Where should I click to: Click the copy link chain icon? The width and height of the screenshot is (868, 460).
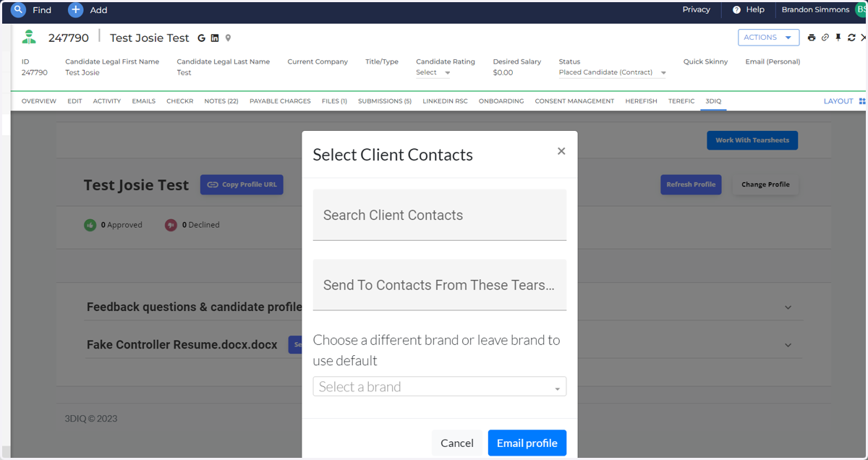coord(825,38)
